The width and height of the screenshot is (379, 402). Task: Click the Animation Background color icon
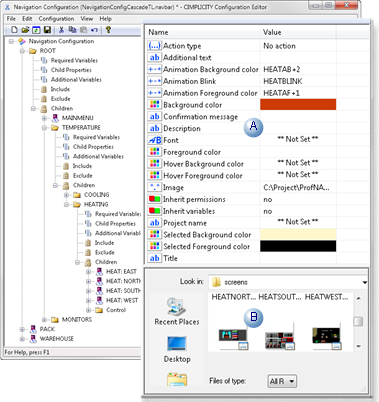154,69
